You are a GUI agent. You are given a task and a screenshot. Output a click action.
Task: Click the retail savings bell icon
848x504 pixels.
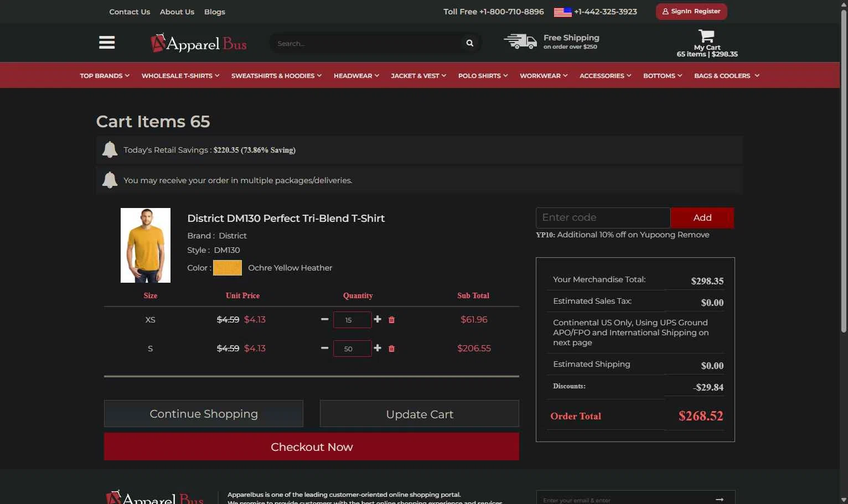[110, 149]
